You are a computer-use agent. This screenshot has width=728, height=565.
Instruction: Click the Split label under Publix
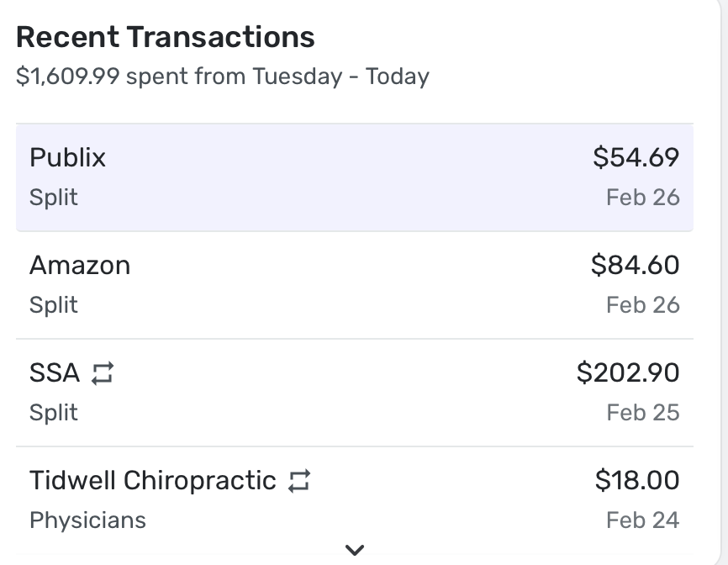pyautogui.click(x=53, y=198)
